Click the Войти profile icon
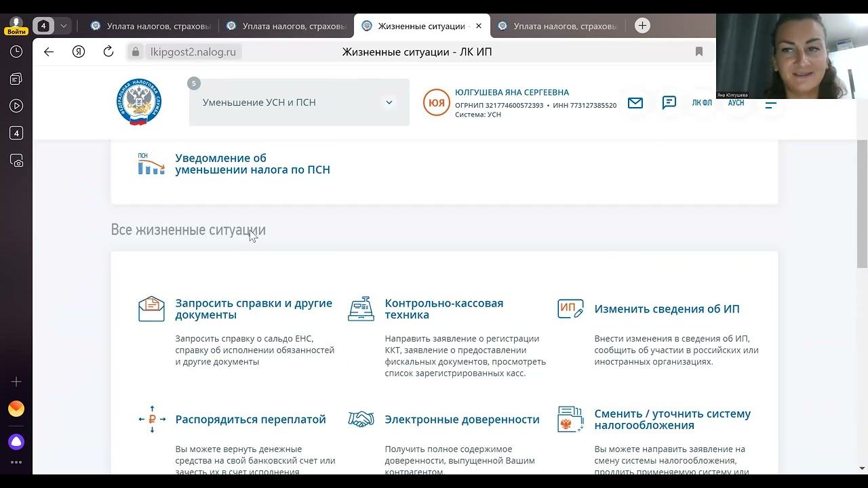The width and height of the screenshot is (868, 488). [x=16, y=26]
